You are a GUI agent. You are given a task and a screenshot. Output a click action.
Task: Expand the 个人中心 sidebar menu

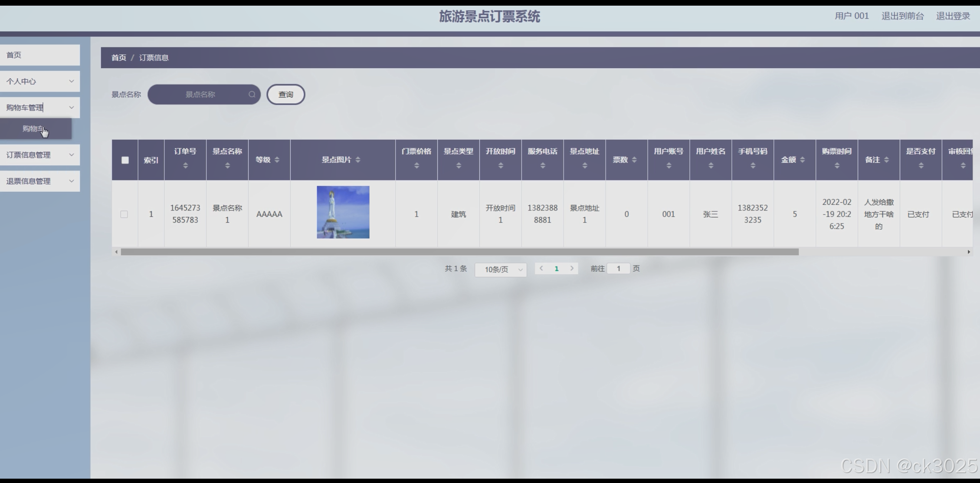pyautogui.click(x=39, y=81)
